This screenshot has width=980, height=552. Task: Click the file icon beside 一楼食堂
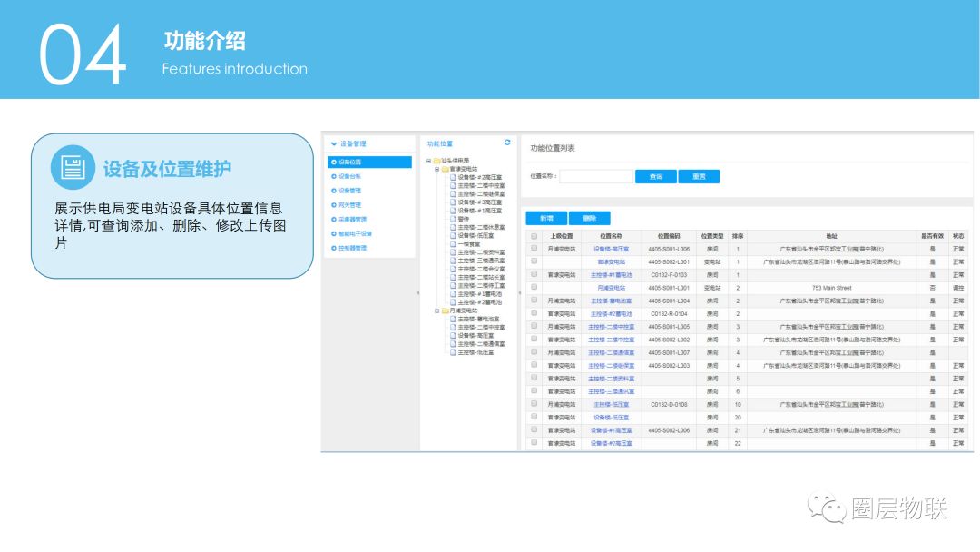pyautogui.click(x=453, y=244)
